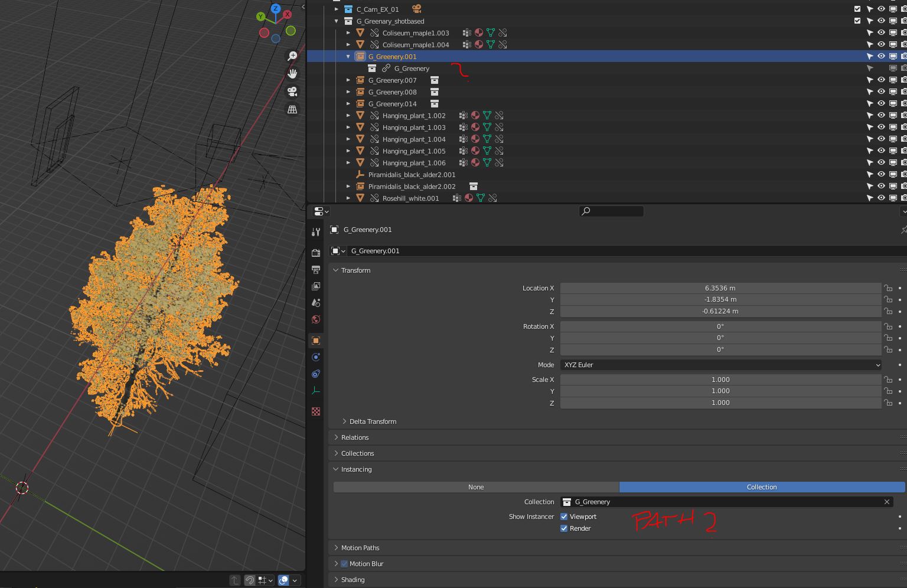
Task: Open the Tool properties tab
Action: 316,232
